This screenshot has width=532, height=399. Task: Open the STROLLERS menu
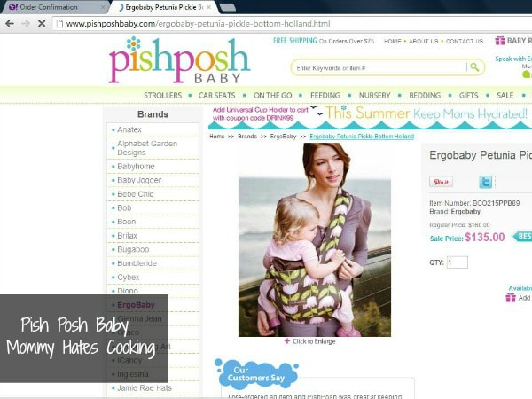162,96
